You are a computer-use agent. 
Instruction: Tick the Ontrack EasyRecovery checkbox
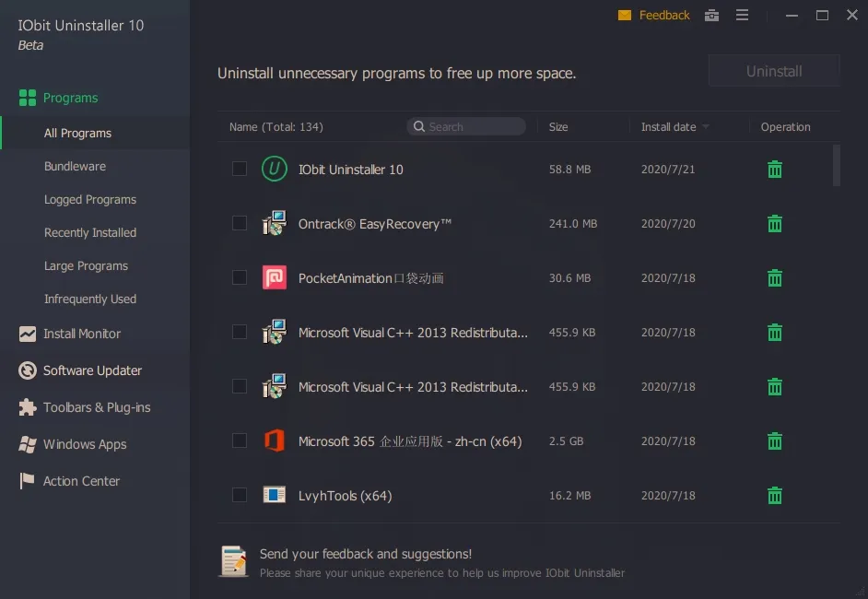pyautogui.click(x=240, y=223)
